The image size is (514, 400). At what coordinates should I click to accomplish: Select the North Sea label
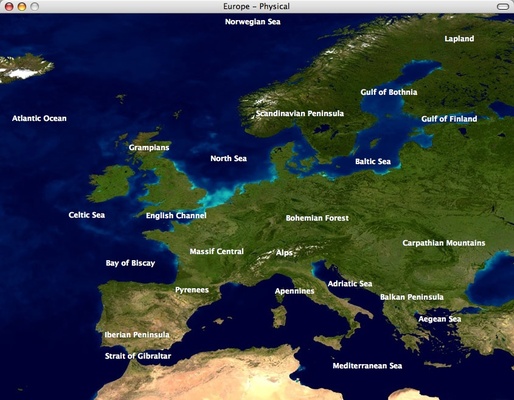coord(229,159)
